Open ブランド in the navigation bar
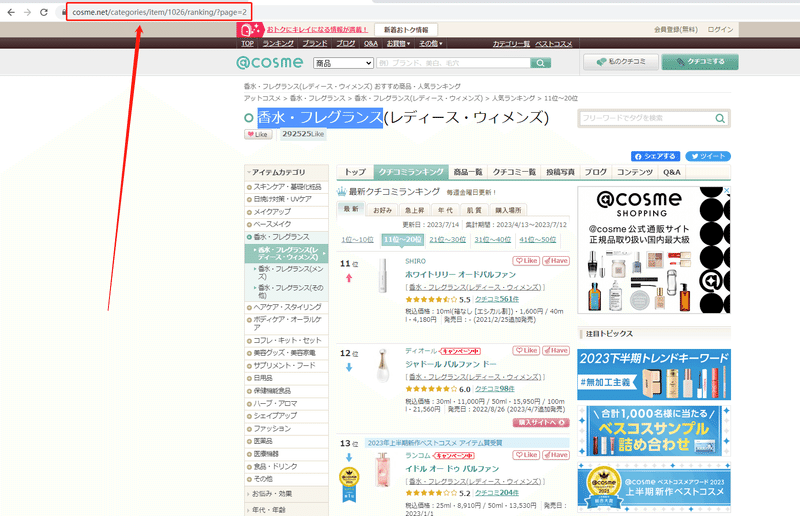Screen dimensions: 800x516 click(x=315, y=44)
